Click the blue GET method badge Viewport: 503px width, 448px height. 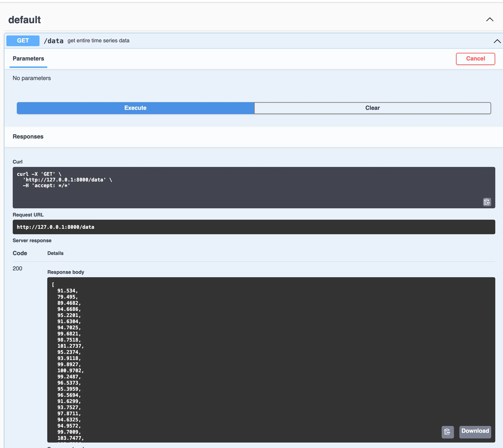[x=23, y=41]
